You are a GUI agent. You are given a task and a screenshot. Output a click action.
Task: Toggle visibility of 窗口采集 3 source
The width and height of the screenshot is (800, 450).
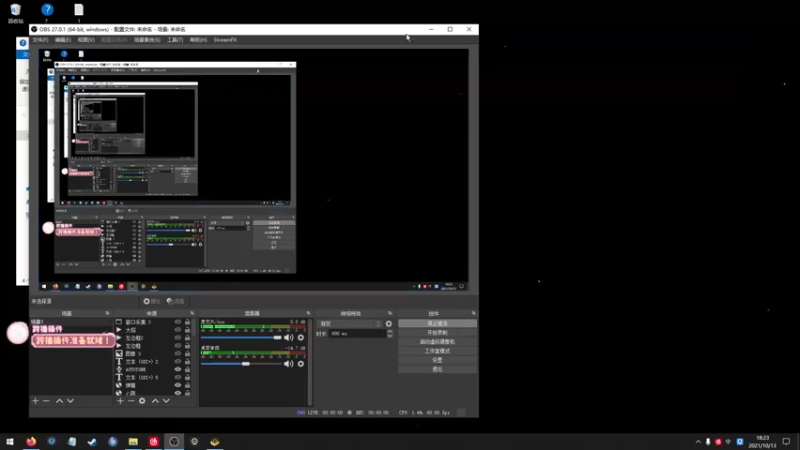178,322
